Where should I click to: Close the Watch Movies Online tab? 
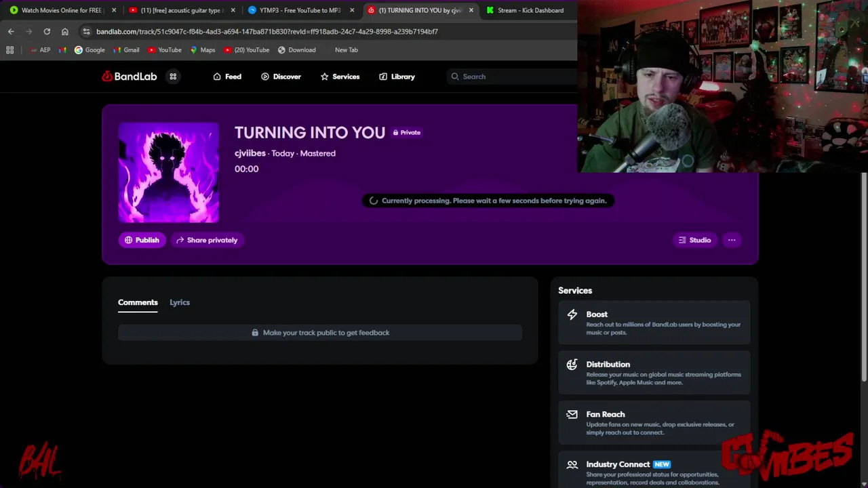point(114,10)
